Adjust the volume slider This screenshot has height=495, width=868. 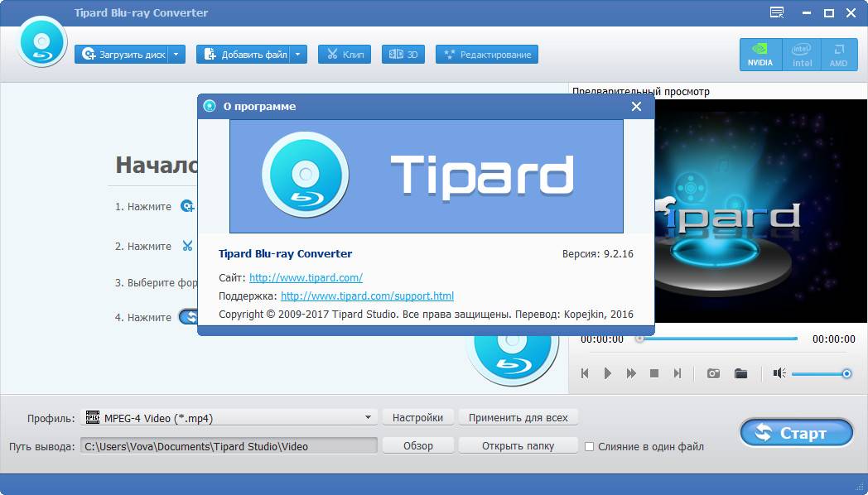click(x=821, y=374)
